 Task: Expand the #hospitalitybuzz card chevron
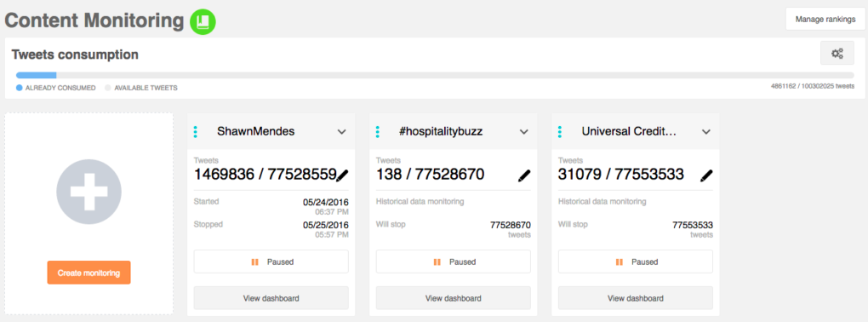pyautogui.click(x=523, y=132)
